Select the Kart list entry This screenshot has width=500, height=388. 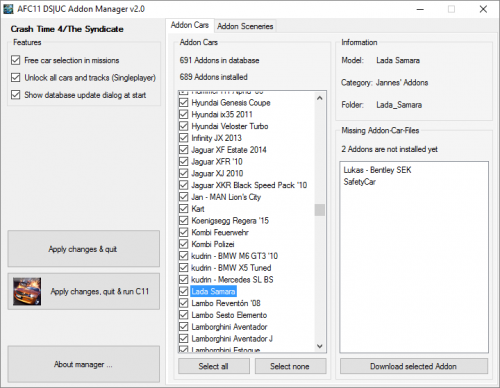coord(198,209)
